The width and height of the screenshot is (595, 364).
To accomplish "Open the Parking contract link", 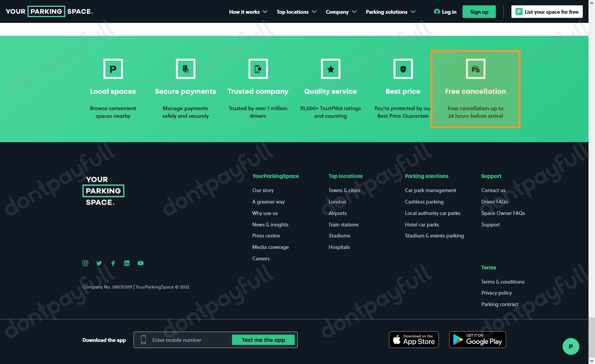I will pos(500,304).
